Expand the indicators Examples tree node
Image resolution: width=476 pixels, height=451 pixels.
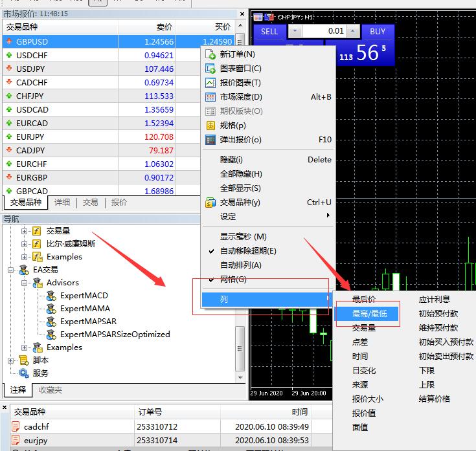pos(24,257)
